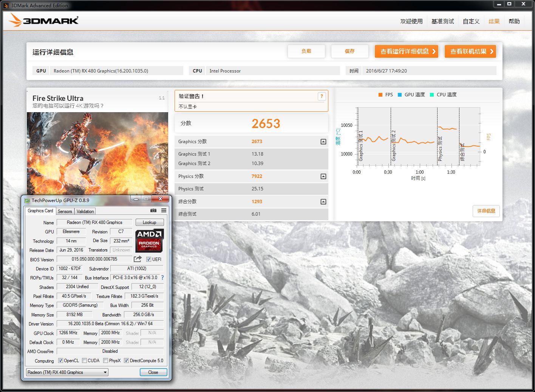Click the 查看联机结果 orange button
The height and width of the screenshot is (392, 535).
[x=470, y=51]
